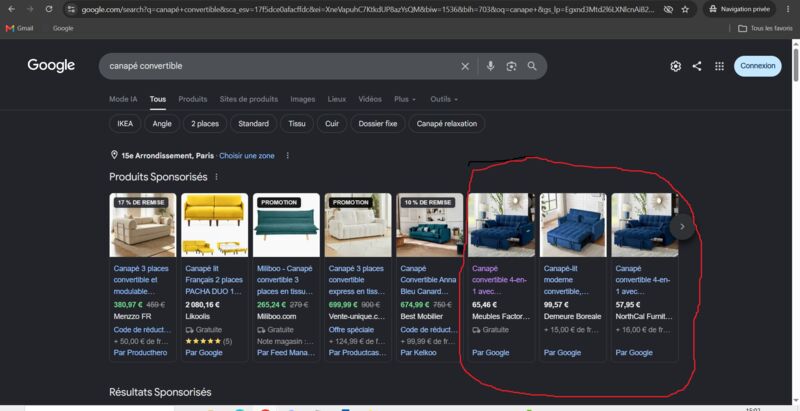
Task: Click Code de réduction under Menzzo FR
Action: tap(140, 330)
